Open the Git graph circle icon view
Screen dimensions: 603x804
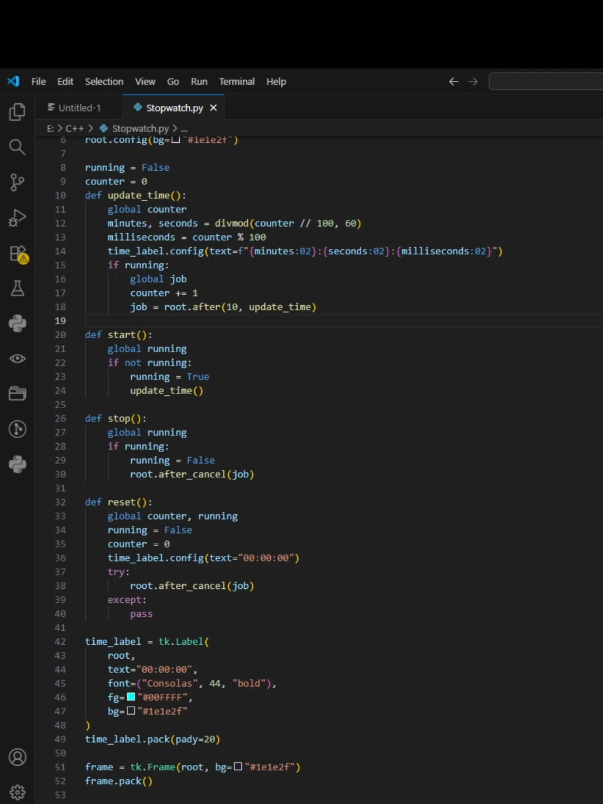[x=17, y=429]
